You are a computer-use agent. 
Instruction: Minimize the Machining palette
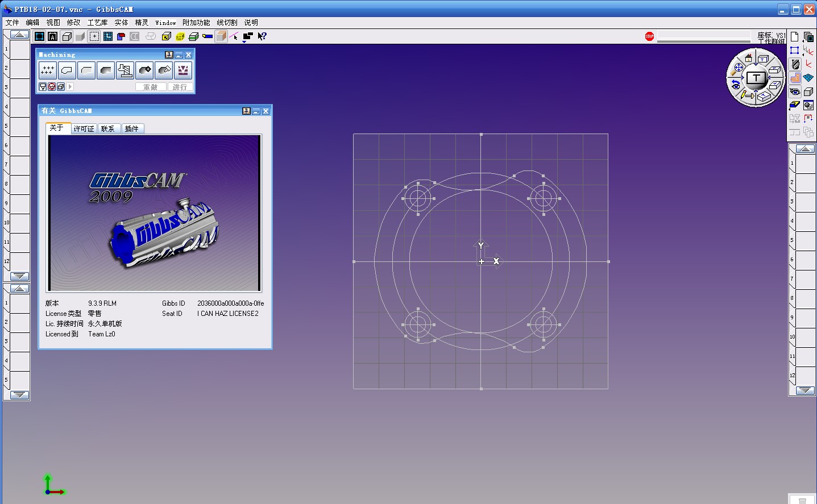pos(179,55)
